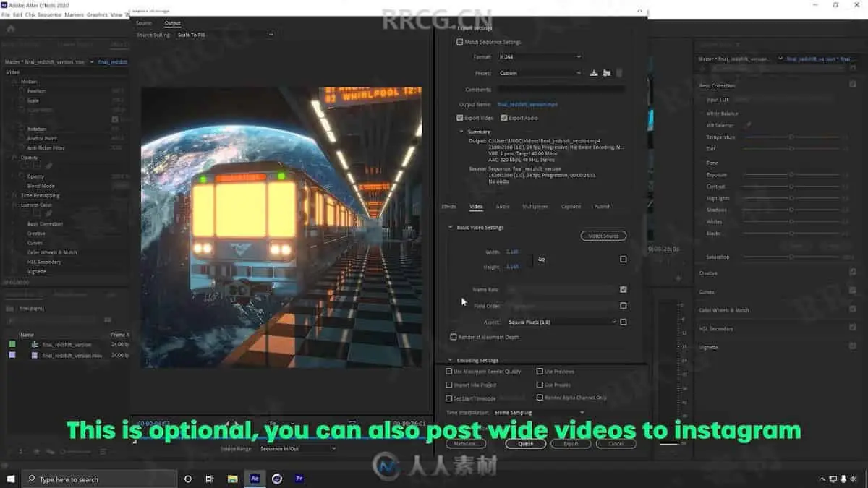This screenshot has width=868, height=488.
Task: Click the Metadata button
Action: click(466, 444)
